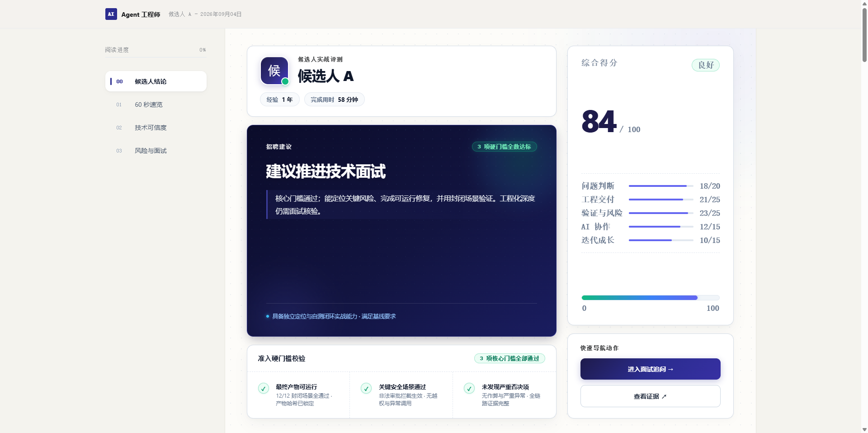Click the scrollbar down arrow

[x=864, y=429]
